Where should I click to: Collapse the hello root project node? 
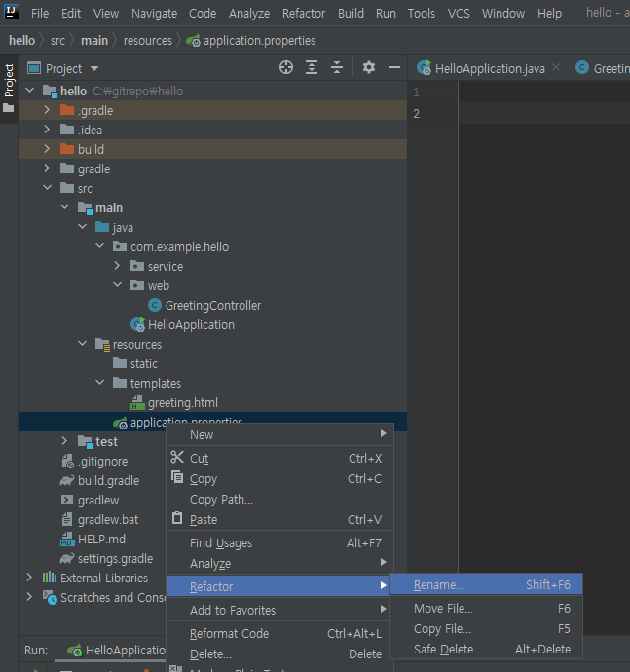point(29,91)
